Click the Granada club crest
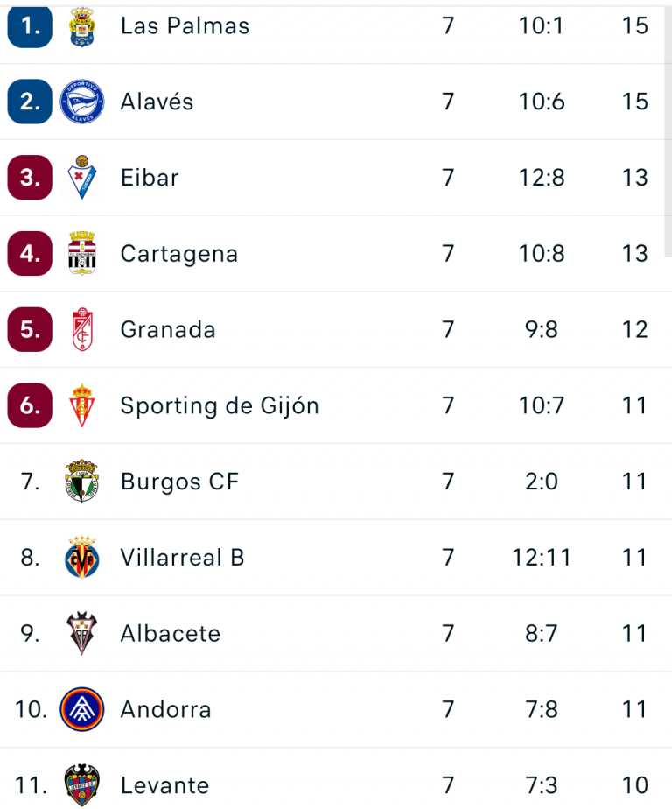 [82, 330]
